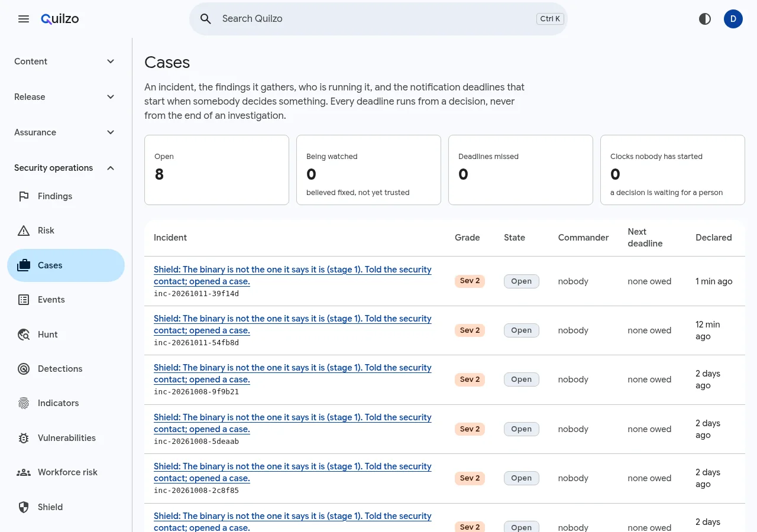
Task: Open the user avatar D menu
Action: click(x=733, y=19)
